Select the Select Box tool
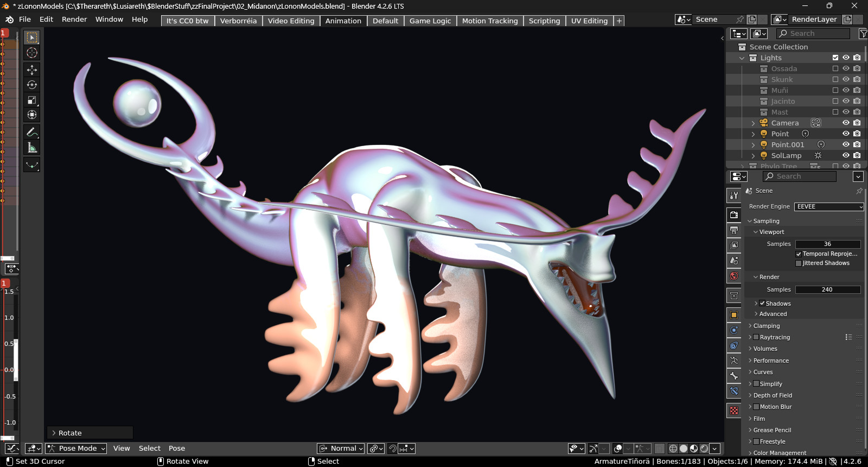The height and width of the screenshot is (467, 868). (x=32, y=37)
